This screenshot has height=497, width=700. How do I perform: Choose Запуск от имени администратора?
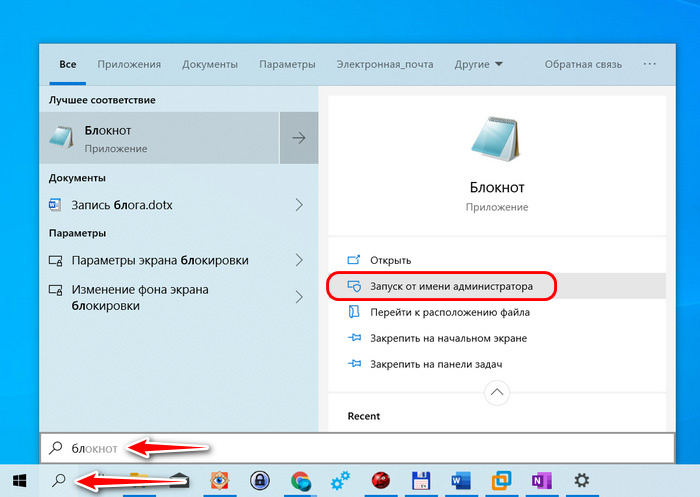497,286
